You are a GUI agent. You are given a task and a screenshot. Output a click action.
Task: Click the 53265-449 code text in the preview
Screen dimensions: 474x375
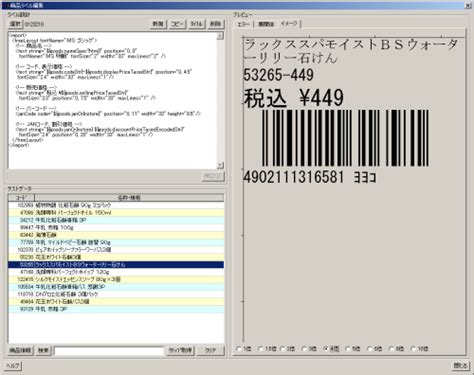(279, 75)
